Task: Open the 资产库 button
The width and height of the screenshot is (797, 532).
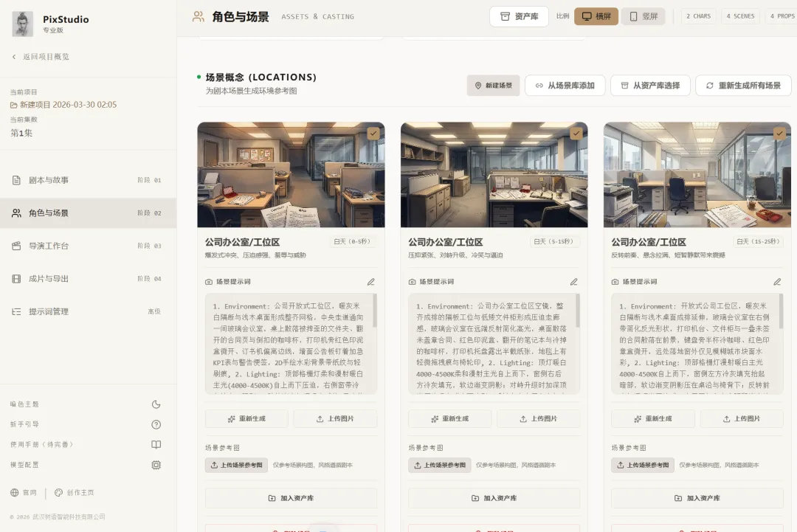Action: pyautogui.click(x=519, y=16)
